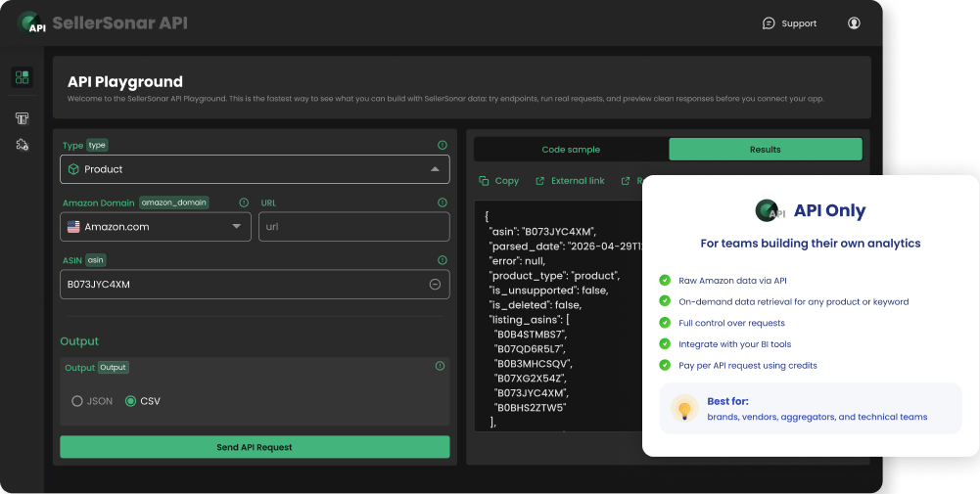Click "B07XG2X54Z" in results
Viewport: 980px width, 494px height.
point(530,378)
